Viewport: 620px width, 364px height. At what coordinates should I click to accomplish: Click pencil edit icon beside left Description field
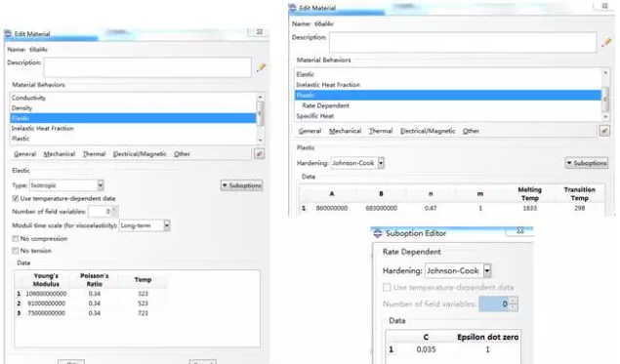pyautogui.click(x=261, y=67)
